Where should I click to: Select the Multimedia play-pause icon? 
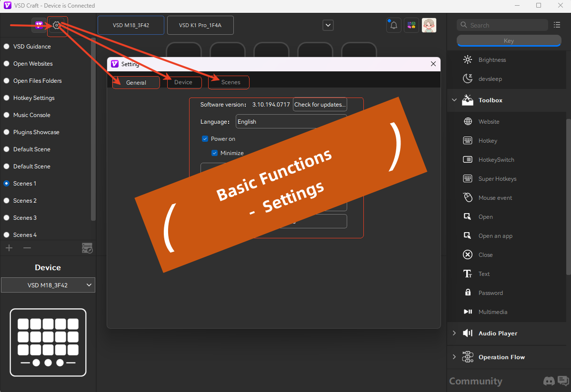point(468,312)
